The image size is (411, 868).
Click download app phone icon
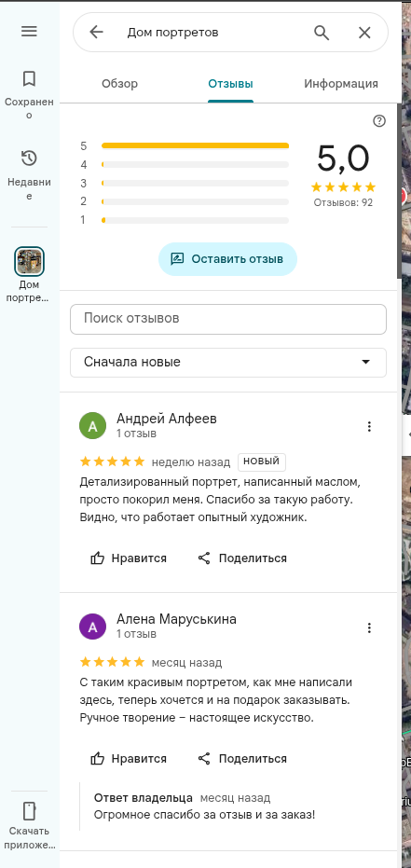click(29, 811)
